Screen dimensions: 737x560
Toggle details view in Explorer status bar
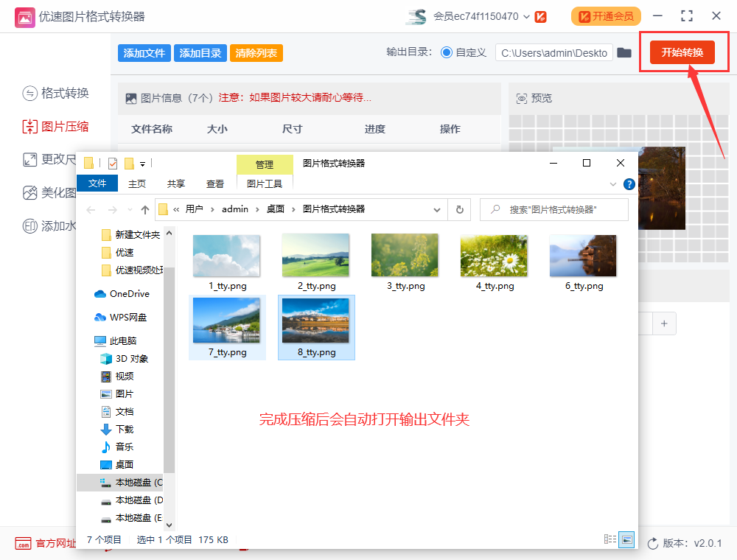point(610,539)
